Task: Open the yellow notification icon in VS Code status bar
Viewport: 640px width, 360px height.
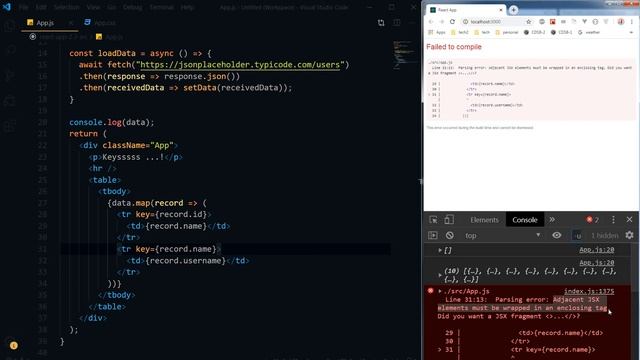Action: click(x=13, y=346)
